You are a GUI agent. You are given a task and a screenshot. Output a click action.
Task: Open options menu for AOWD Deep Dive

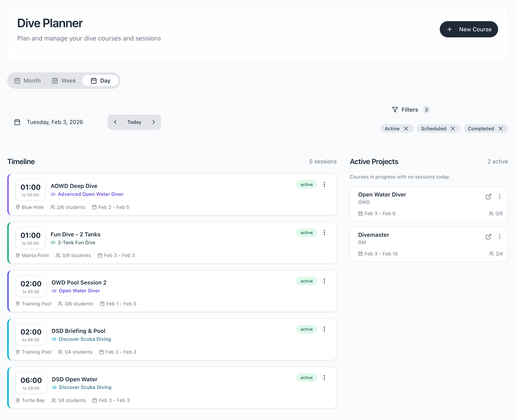click(324, 184)
